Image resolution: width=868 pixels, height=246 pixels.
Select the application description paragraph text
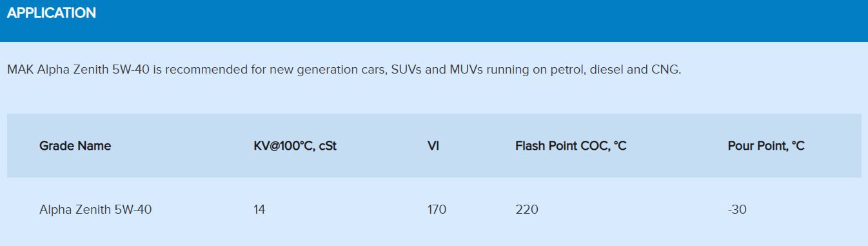[344, 69]
